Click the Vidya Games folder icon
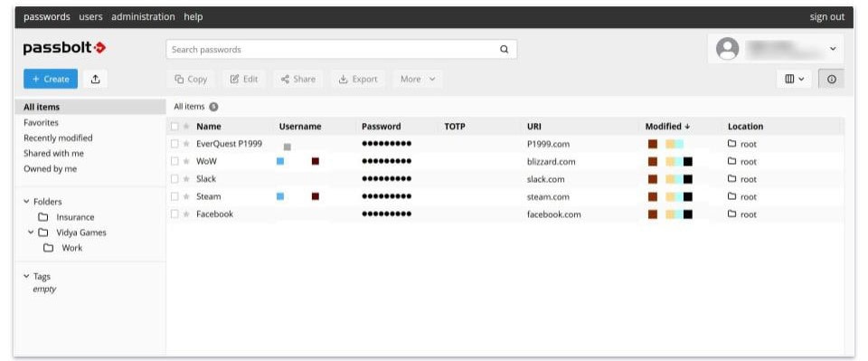This screenshot has height=361, width=868. tap(42, 233)
